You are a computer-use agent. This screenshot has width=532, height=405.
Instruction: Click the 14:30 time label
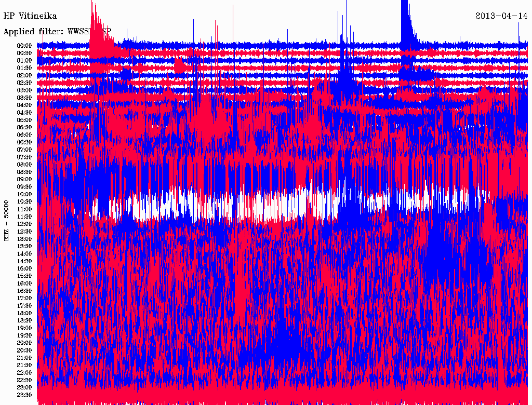24,262
